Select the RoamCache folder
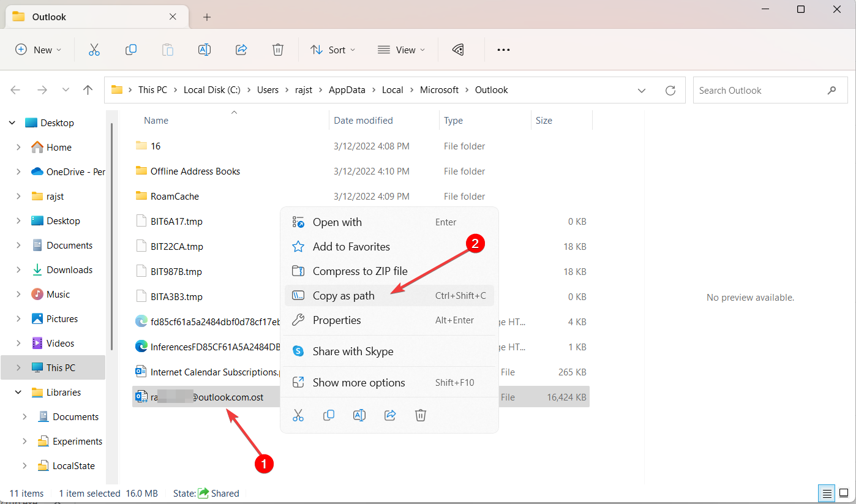The width and height of the screenshot is (856, 504). 175,197
